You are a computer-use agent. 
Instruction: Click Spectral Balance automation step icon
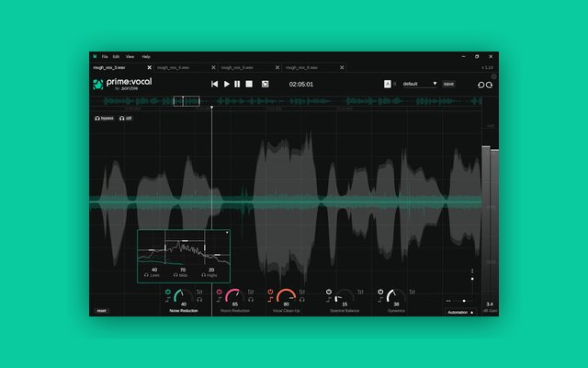[x=329, y=300]
